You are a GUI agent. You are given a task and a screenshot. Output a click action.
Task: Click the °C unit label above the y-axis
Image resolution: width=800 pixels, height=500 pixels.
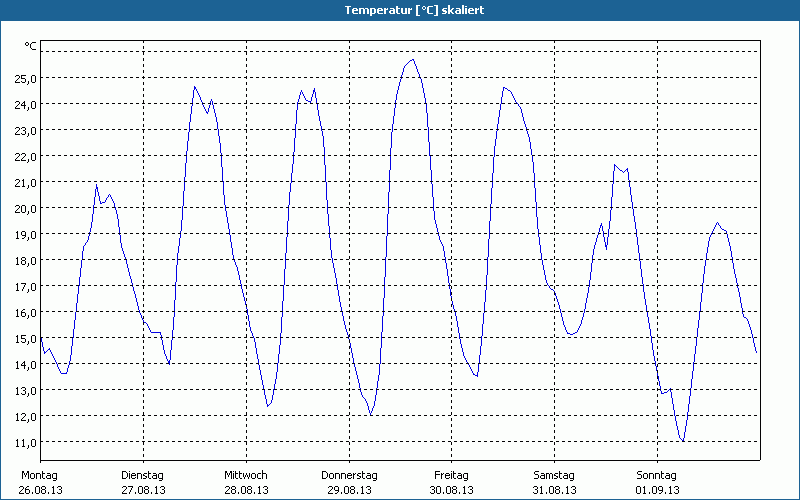31,46
